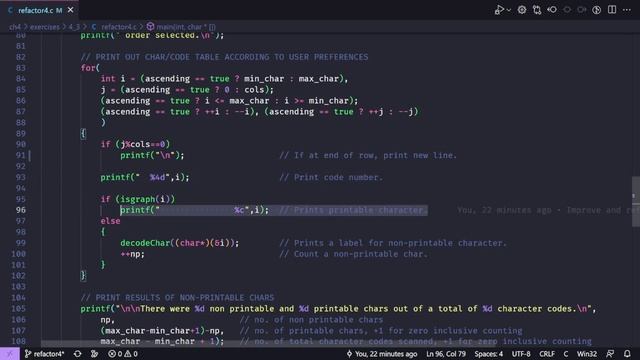Click ch4 breadcrumb segment
The width and height of the screenshot is (640, 360).
coord(15,27)
